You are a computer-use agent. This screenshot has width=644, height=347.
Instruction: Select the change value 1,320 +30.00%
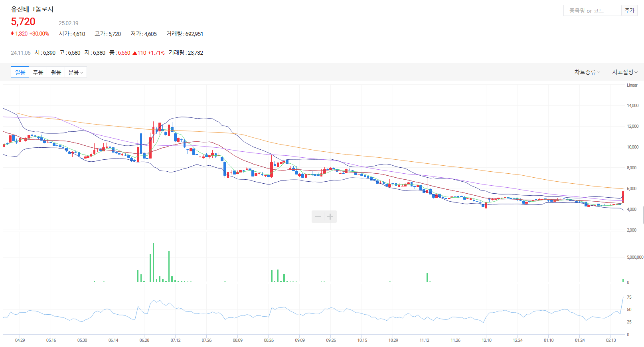click(30, 34)
